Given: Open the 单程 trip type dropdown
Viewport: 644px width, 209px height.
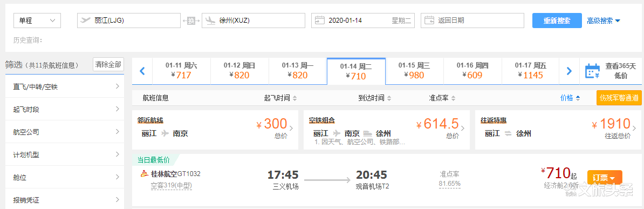Looking at the screenshot, I should (37, 21).
